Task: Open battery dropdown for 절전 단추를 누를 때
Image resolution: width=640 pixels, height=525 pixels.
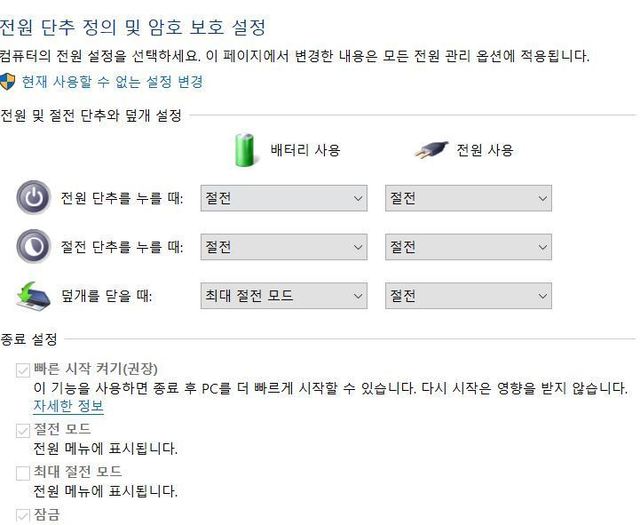Action: [x=285, y=246]
